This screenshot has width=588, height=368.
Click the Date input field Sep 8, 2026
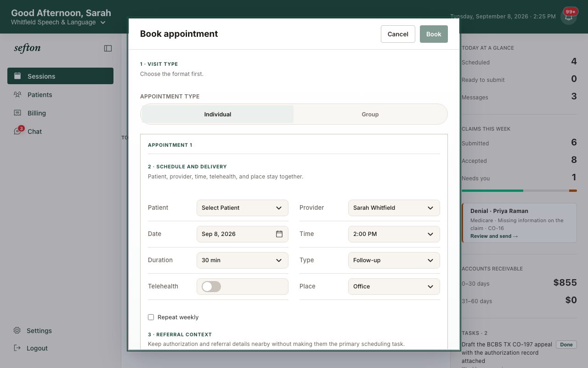coord(243,234)
